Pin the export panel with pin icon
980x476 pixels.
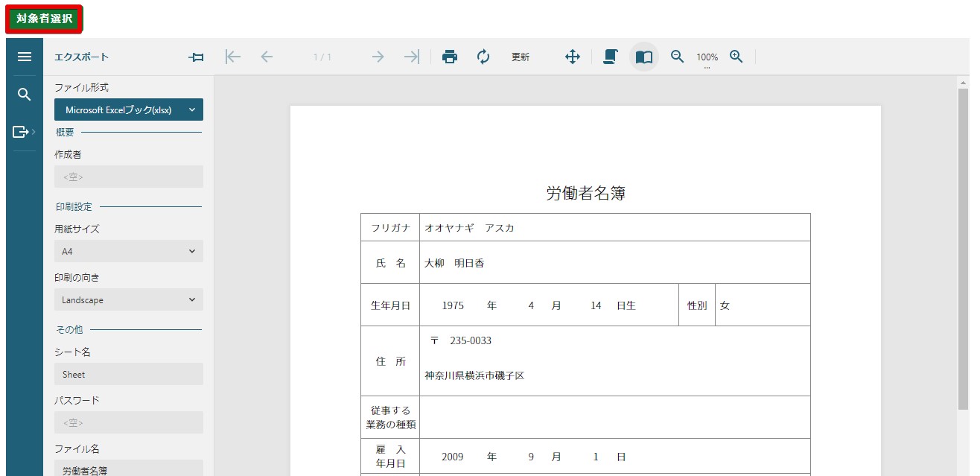click(x=197, y=57)
